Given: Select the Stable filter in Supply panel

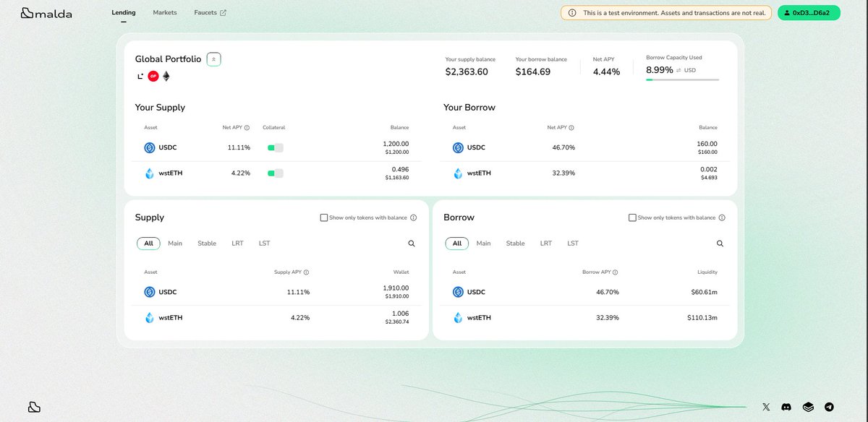Looking at the screenshot, I should tap(206, 244).
